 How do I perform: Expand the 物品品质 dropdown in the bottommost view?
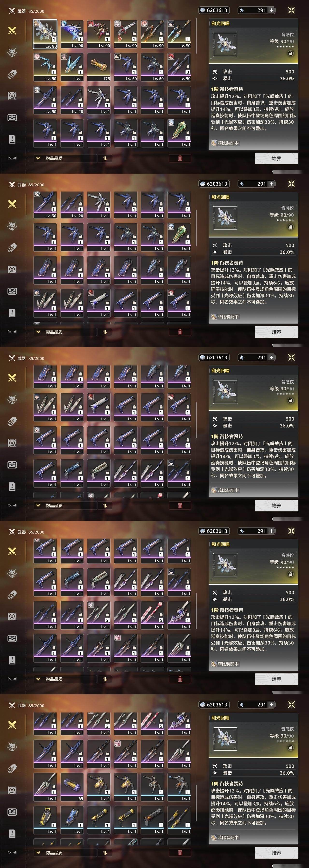65,853
